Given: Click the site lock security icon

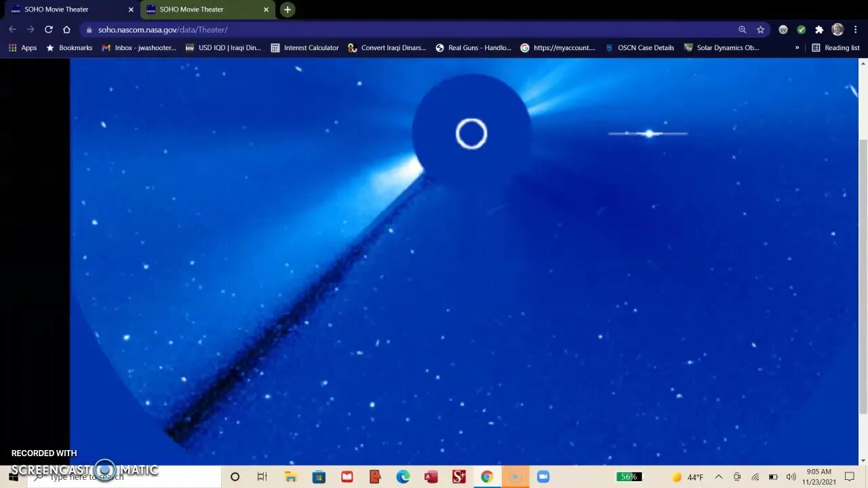Looking at the screenshot, I should (89, 30).
